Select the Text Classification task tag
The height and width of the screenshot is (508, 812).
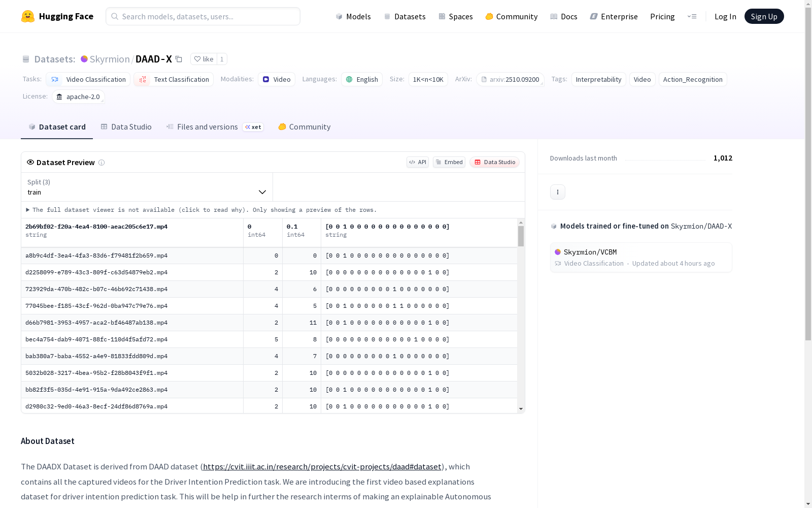pos(174,79)
